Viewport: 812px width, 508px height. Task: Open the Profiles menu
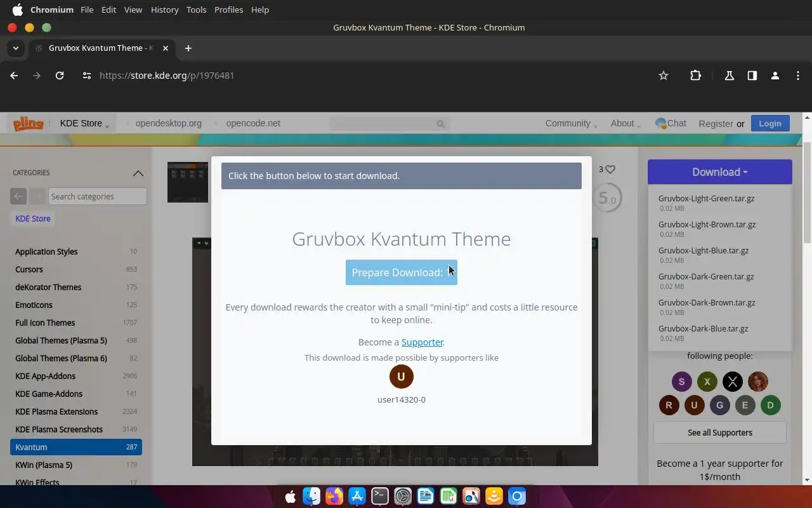pos(228,10)
